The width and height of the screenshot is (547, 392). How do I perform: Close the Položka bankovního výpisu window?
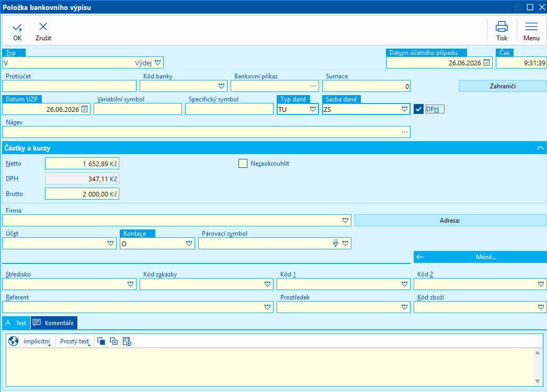542,7
